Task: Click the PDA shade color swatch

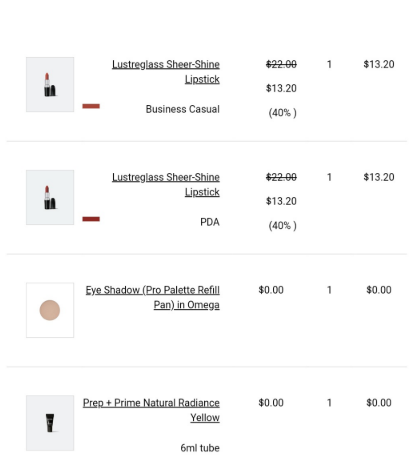Action: click(x=91, y=219)
